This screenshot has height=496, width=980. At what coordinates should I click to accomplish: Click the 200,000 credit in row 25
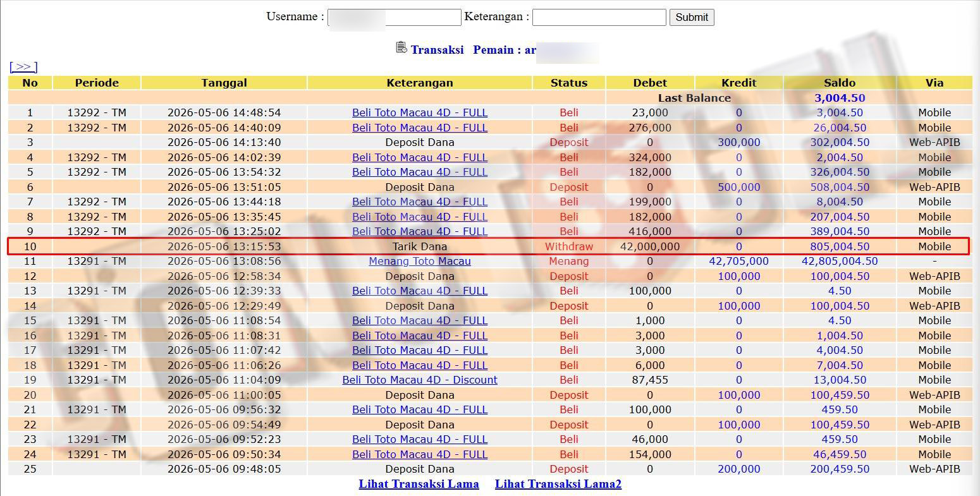[738, 469]
